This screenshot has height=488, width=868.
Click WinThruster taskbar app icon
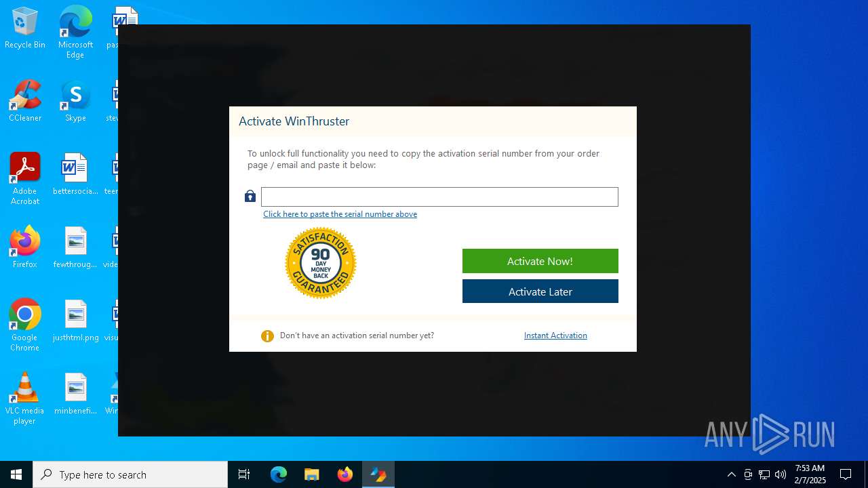(x=378, y=474)
